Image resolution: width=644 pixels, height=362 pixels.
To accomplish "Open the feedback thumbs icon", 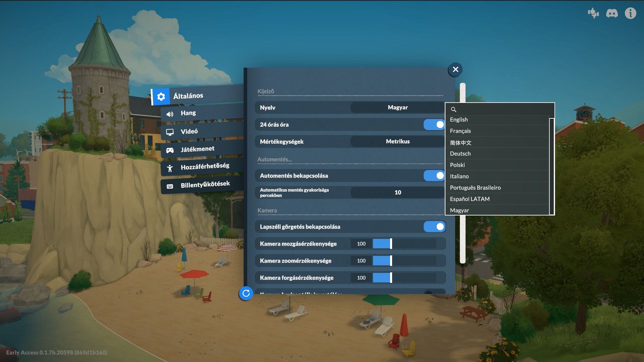I will pyautogui.click(x=593, y=13).
